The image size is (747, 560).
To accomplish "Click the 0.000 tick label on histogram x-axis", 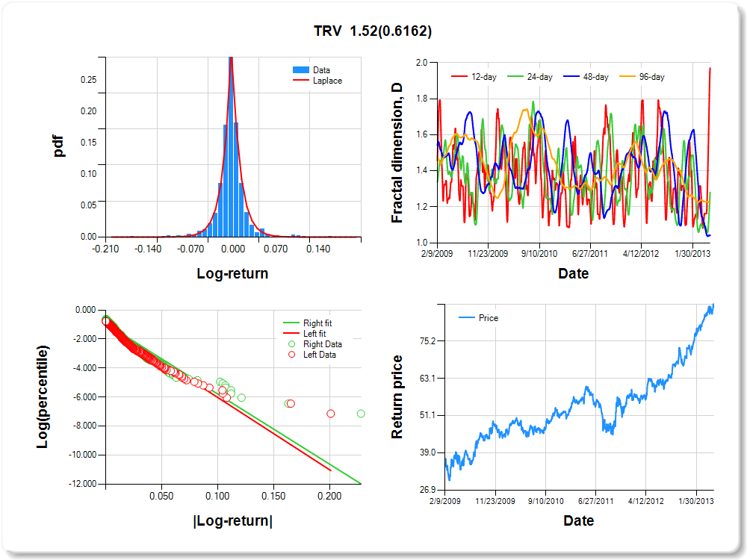I will coord(233,249).
